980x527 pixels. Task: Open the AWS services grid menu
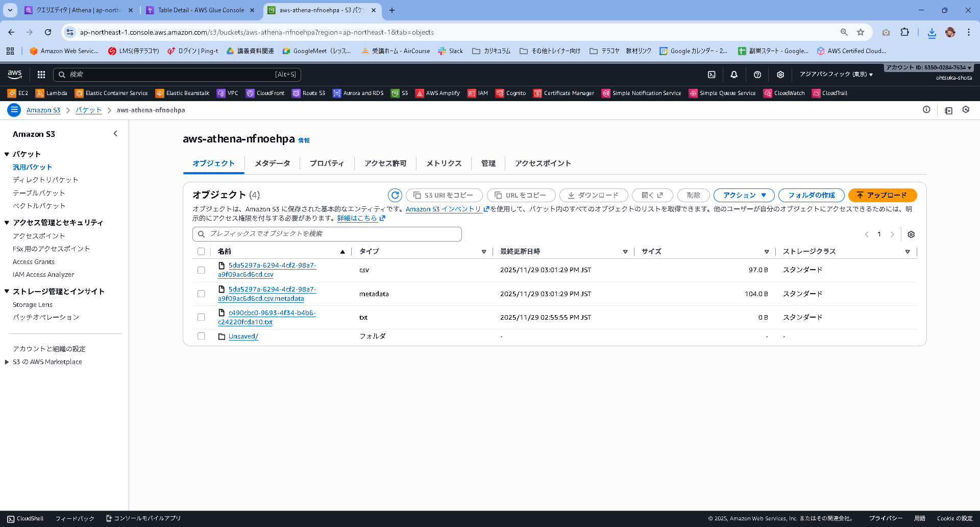coord(41,75)
